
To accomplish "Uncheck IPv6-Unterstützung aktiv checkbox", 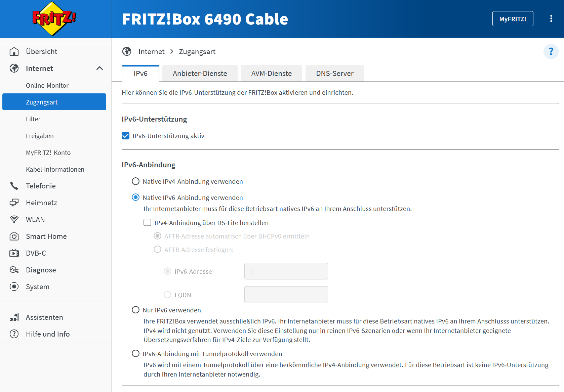I will coord(126,136).
